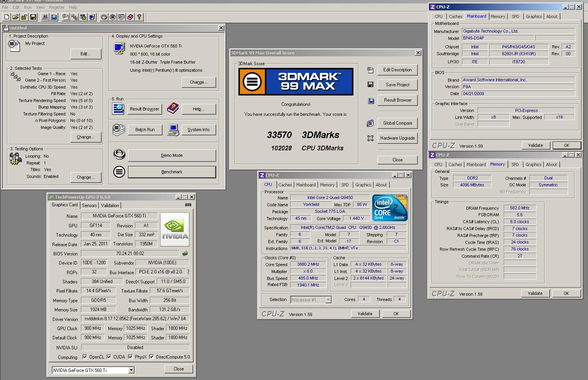This screenshot has height=380, width=588.
Task: Click the Intel Core 2 Quad logo in CPU-Z
Action: (390, 208)
